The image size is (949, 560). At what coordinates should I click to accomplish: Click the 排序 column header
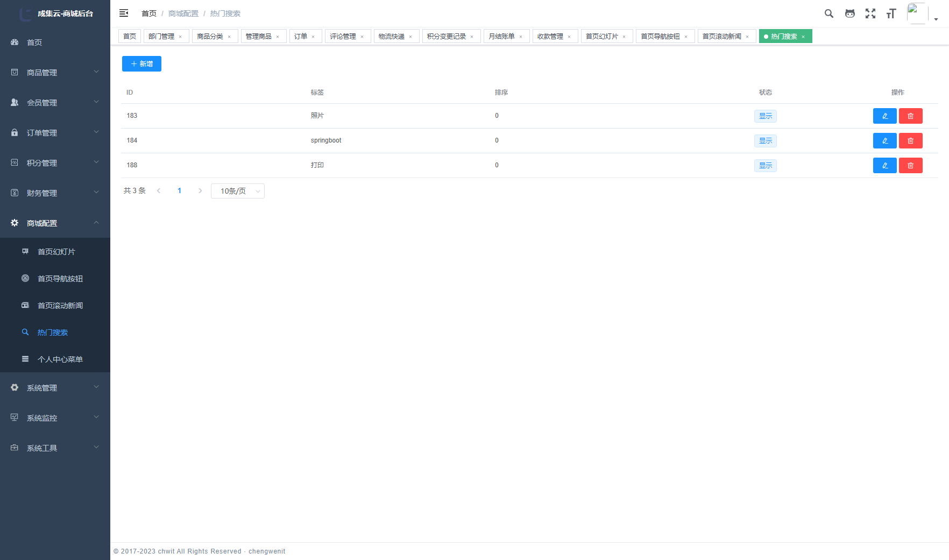(501, 93)
